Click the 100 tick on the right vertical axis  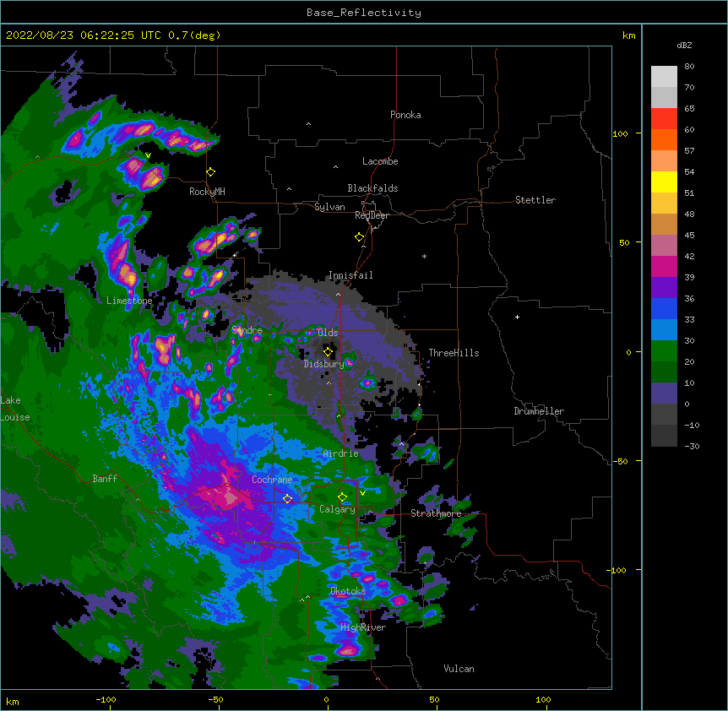click(x=620, y=133)
